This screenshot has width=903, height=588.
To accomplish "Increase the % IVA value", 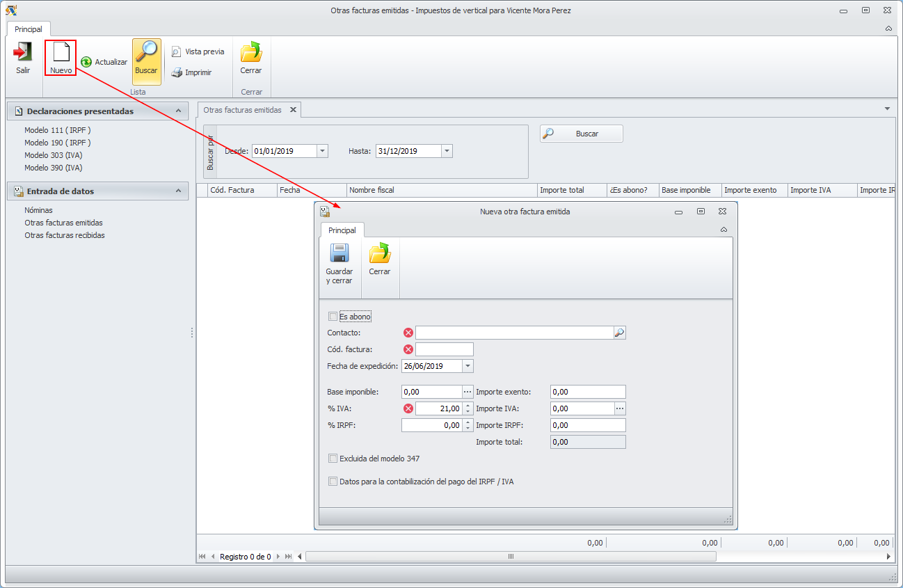I will (468, 406).
